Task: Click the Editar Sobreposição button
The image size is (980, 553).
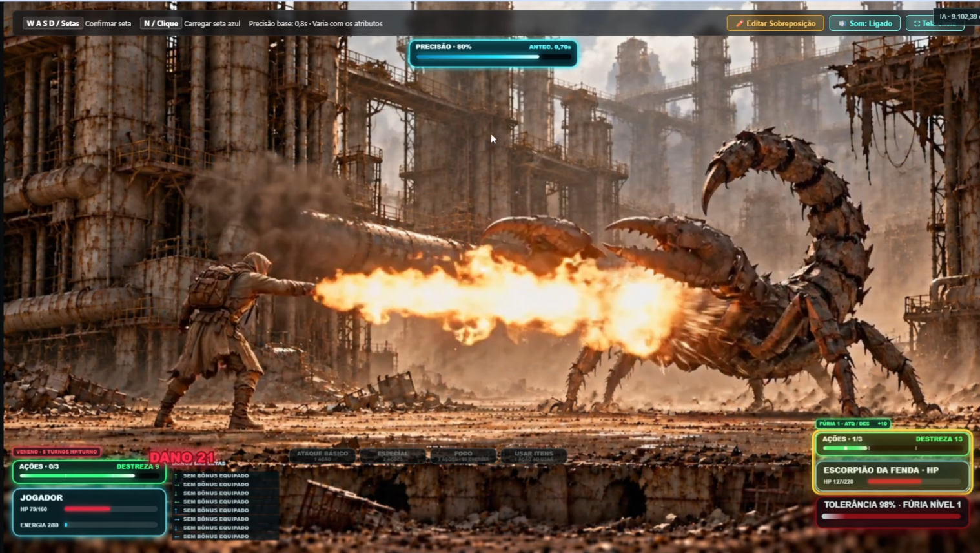Action: (x=775, y=23)
